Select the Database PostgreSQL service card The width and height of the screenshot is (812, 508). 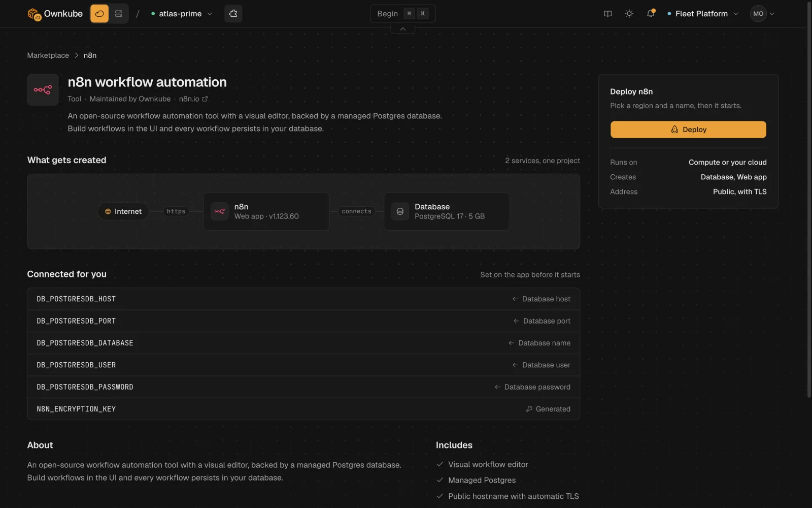point(447,211)
